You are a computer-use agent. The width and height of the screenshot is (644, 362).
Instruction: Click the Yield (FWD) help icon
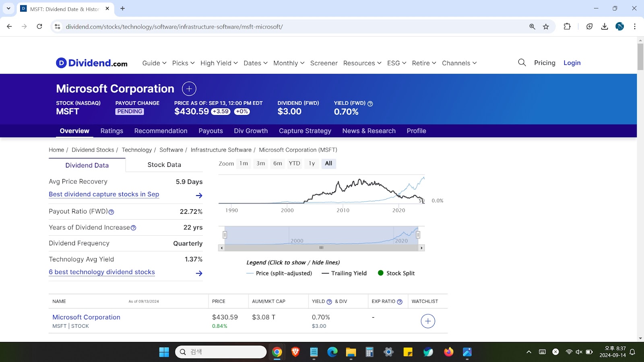click(x=370, y=103)
